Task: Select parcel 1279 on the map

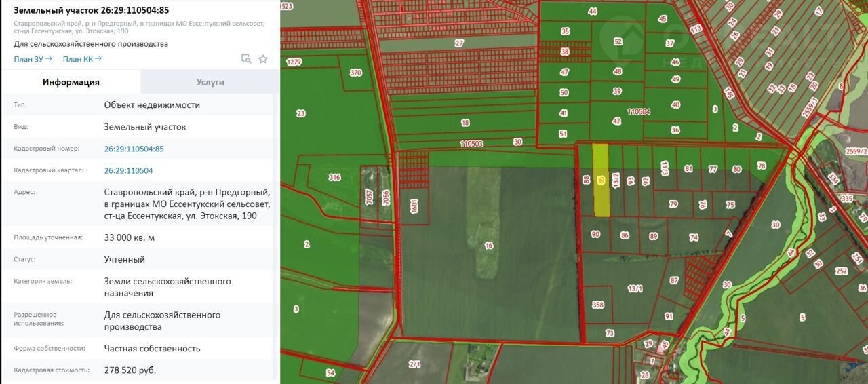Action: (x=294, y=62)
